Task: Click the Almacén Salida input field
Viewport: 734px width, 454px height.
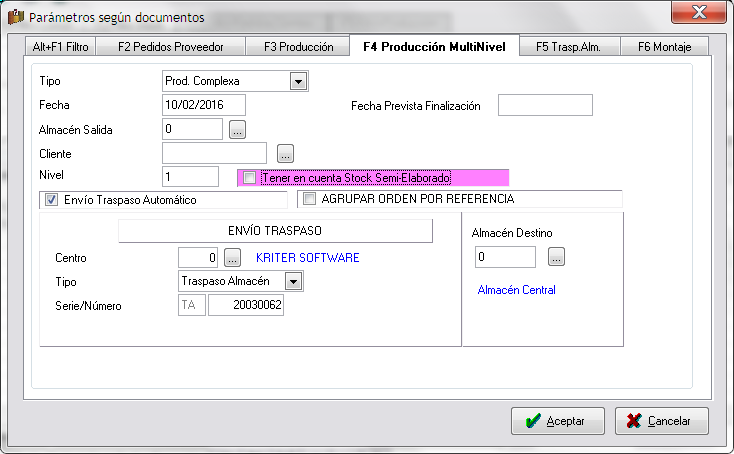Action: pyautogui.click(x=192, y=129)
